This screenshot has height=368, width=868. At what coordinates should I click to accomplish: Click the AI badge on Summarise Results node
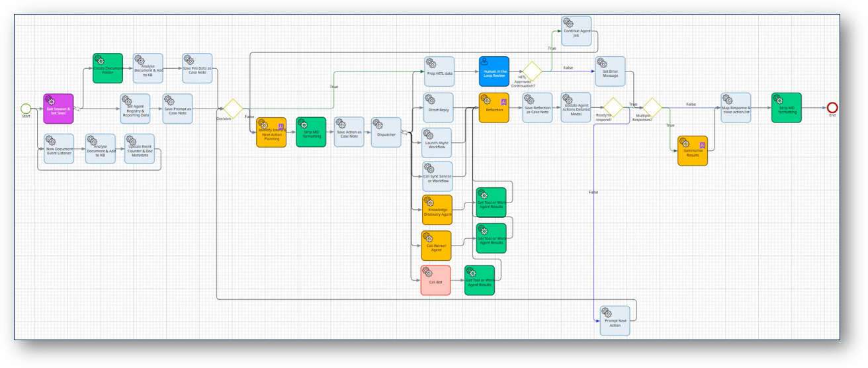pos(702,144)
